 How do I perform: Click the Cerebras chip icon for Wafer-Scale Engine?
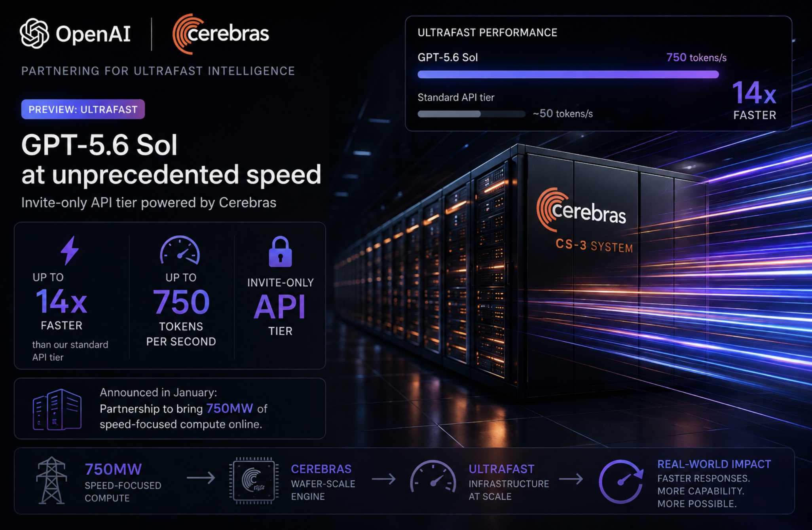(x=254, y=480)
